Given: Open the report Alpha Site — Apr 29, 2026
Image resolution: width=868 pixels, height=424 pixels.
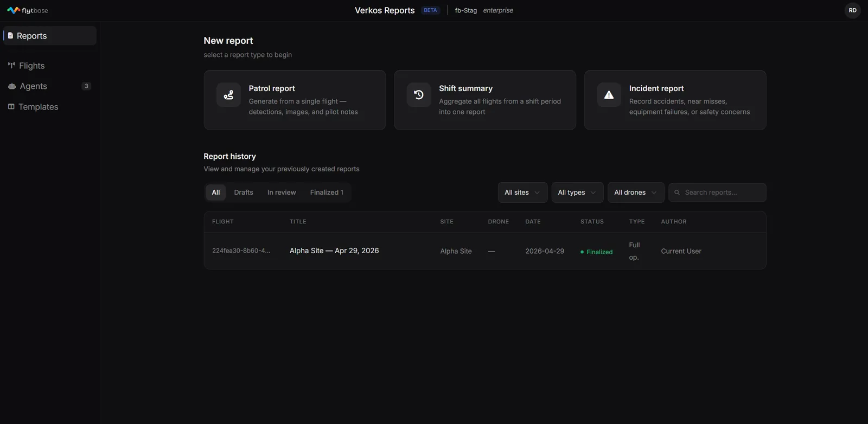Looking at the screenshot, I should coord(334,250).
